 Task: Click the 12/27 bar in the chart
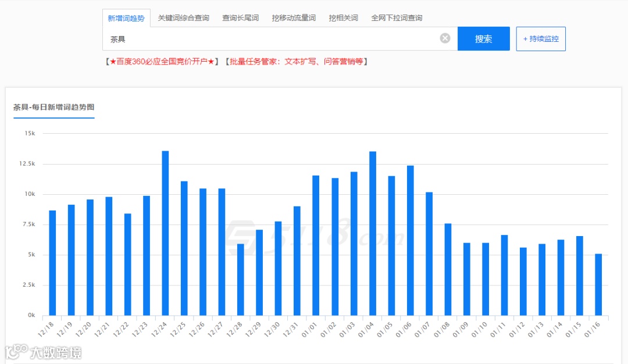(222, 252)
